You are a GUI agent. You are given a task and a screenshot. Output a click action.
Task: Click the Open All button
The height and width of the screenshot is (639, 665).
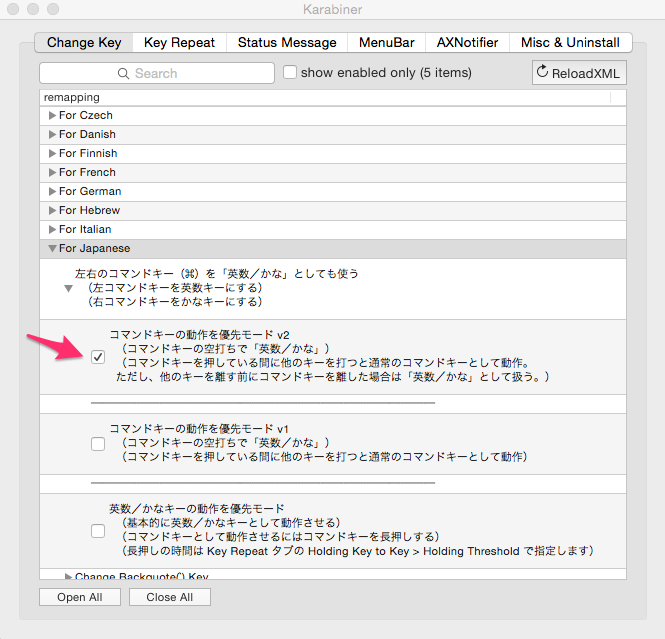point(80,597)
